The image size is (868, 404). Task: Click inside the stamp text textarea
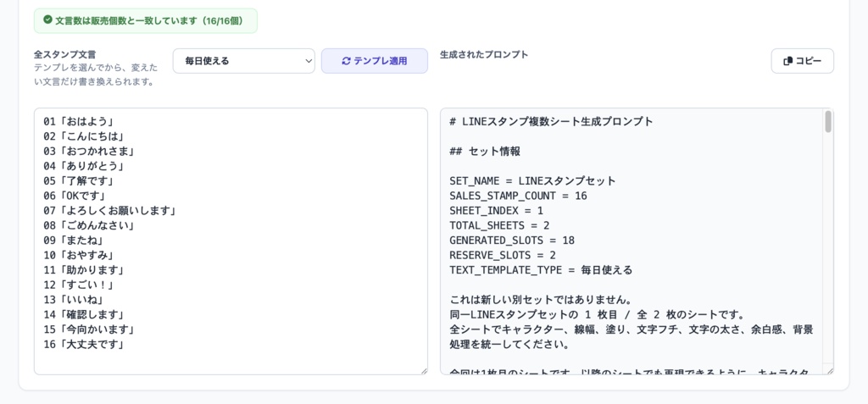(231, 241)
